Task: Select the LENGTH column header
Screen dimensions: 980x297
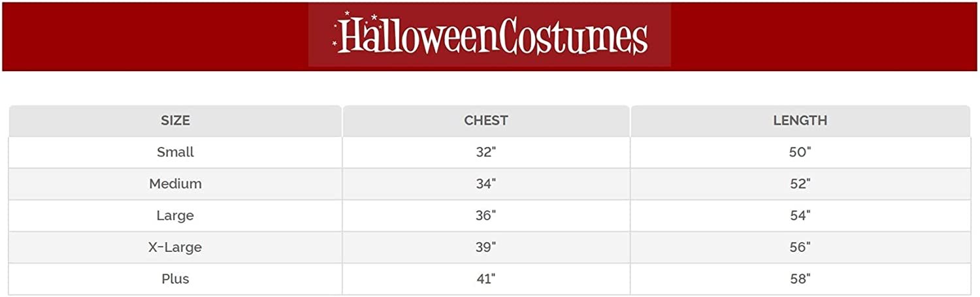Action: pos(800,121)
